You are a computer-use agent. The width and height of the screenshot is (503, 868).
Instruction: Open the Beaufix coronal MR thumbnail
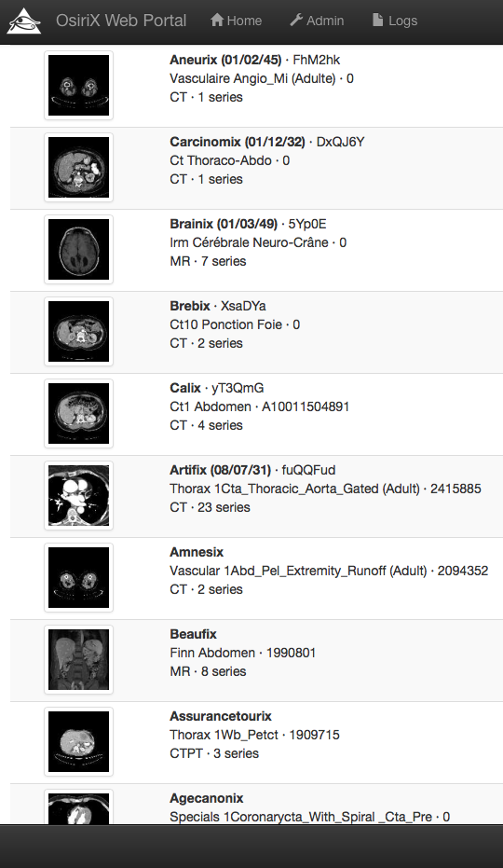78,659
